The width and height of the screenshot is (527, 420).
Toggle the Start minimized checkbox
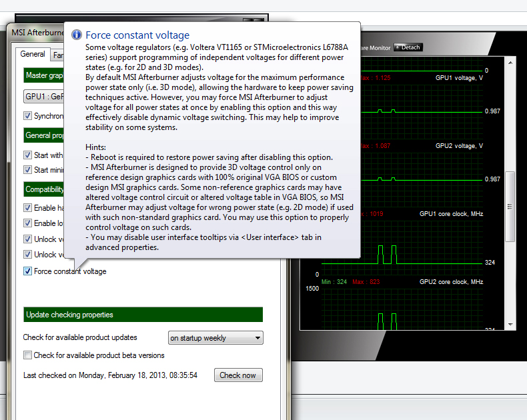click(x=27, y=170)
